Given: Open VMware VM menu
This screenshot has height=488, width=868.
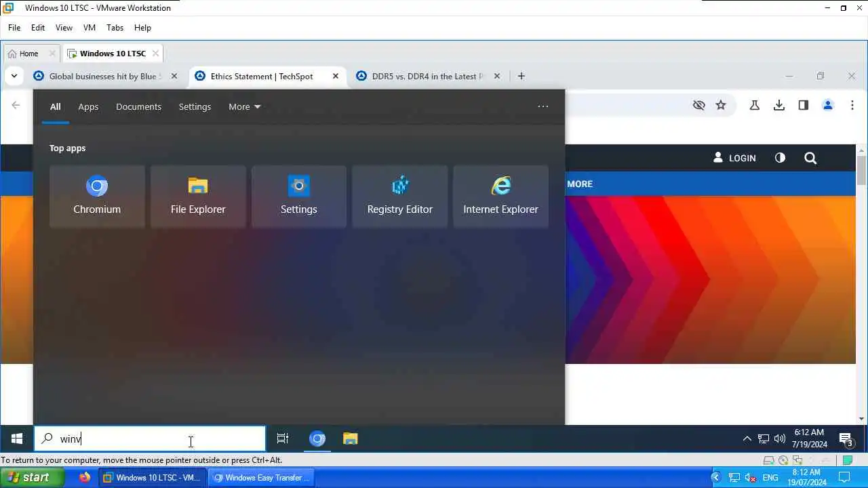Looking at the screenshot, I should click(x=89, y=28).
